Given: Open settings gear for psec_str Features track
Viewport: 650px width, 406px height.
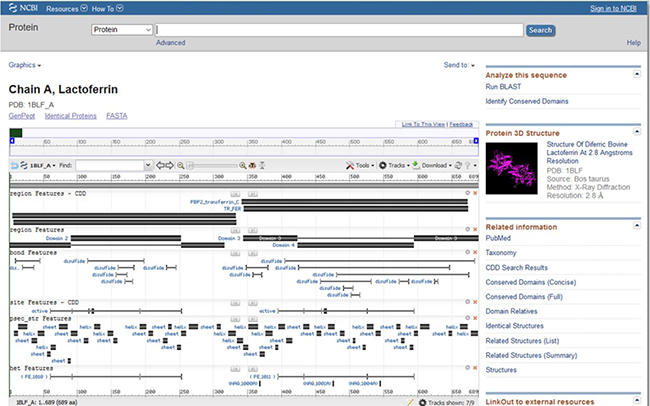Looking at the screenshot, I should tap(468, 318).
